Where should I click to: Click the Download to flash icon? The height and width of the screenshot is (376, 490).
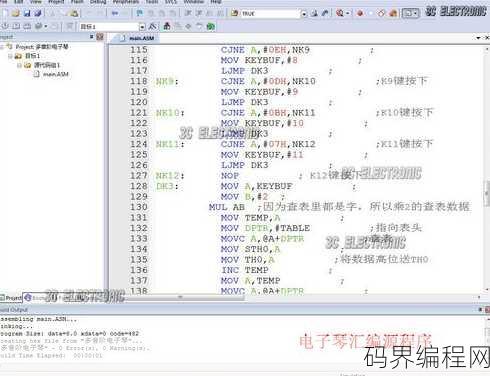tap(70, 26)
